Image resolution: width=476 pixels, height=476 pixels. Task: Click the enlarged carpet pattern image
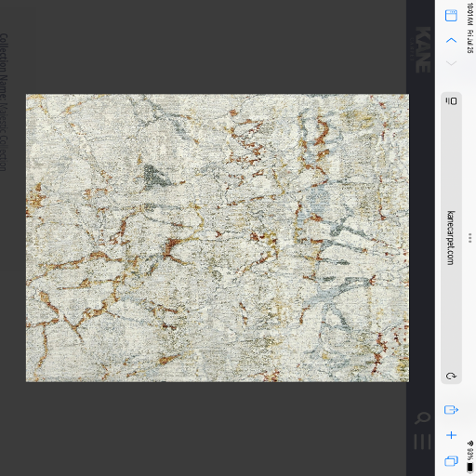pos(218,238)
